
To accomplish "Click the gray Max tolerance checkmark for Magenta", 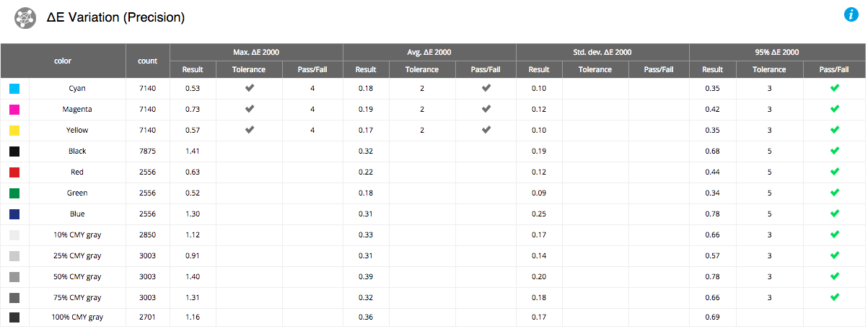I will [250, 109].
